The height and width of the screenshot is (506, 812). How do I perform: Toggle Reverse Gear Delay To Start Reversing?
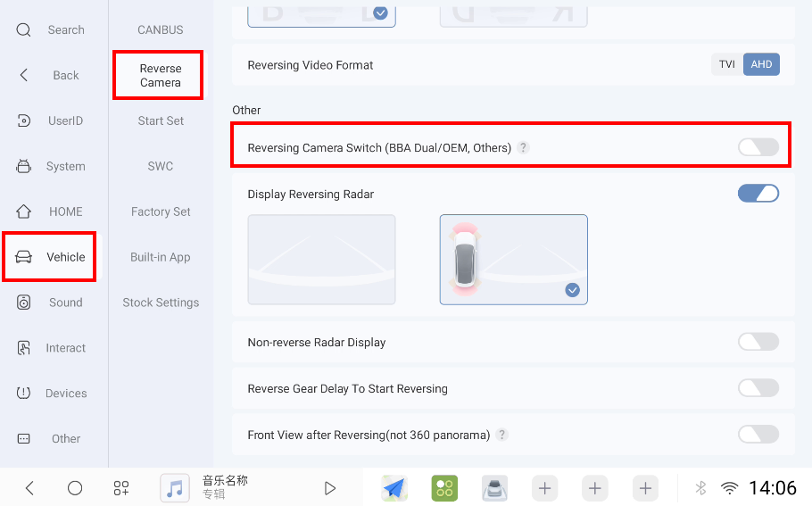[x=758, y=388]
